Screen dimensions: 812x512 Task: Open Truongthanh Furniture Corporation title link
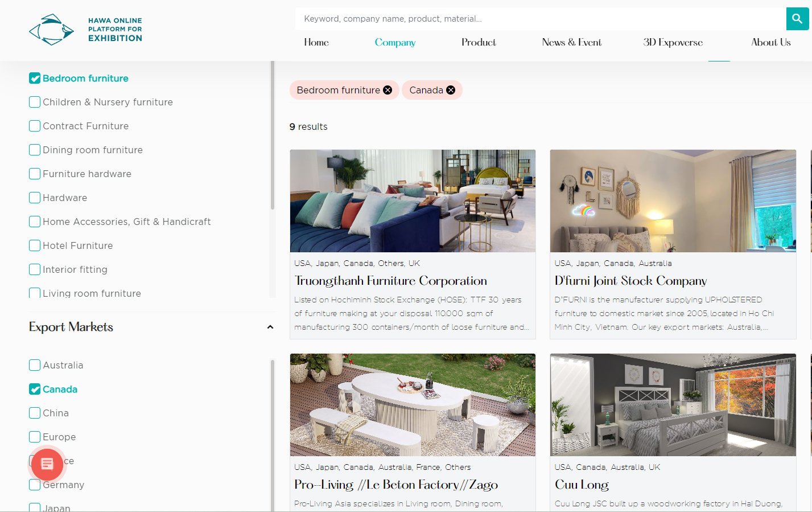click(x=391, y=281)
